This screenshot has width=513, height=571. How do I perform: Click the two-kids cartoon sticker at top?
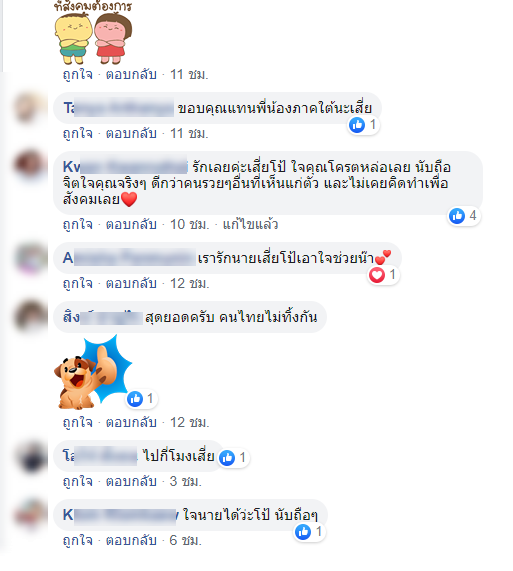pyautogui.click(x=93, y=38)
